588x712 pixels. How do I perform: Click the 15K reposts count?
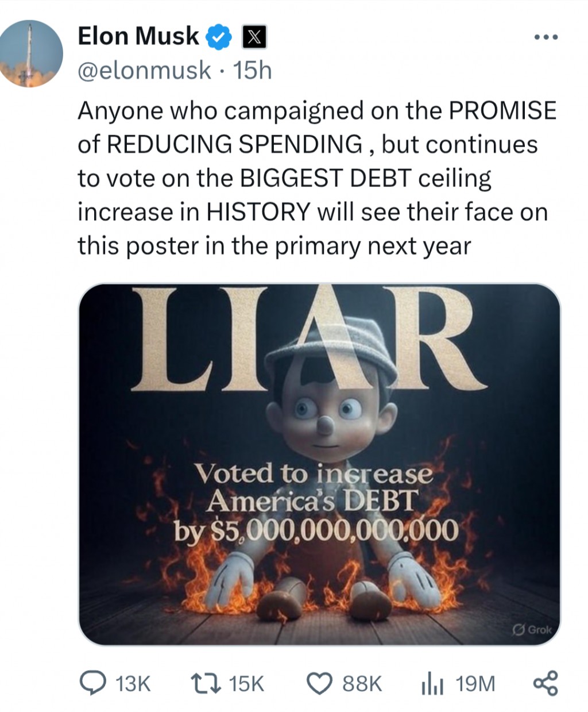click(x=246, y=684)
